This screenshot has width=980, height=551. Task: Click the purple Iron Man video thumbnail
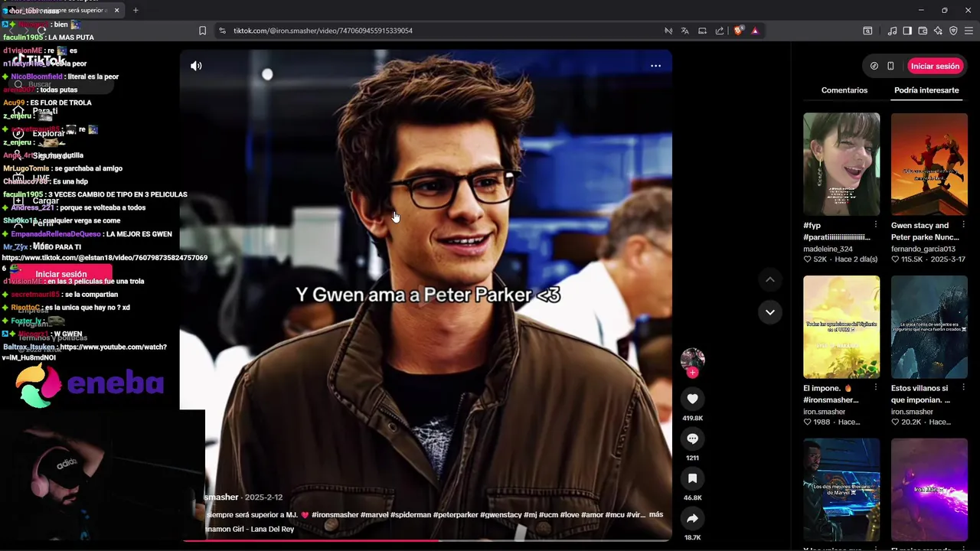pyautogui.click(x=929, y=490)
